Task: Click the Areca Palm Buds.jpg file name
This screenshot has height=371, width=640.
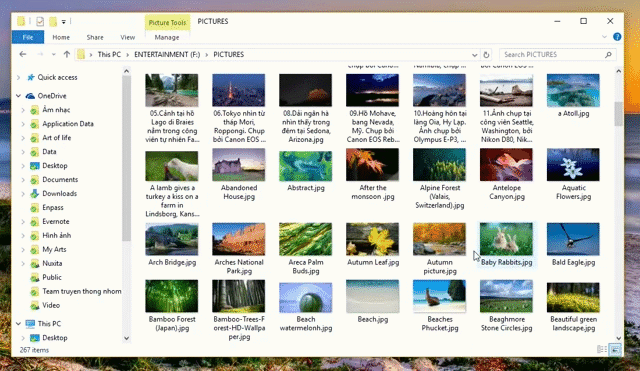Action: click(306, 267)
